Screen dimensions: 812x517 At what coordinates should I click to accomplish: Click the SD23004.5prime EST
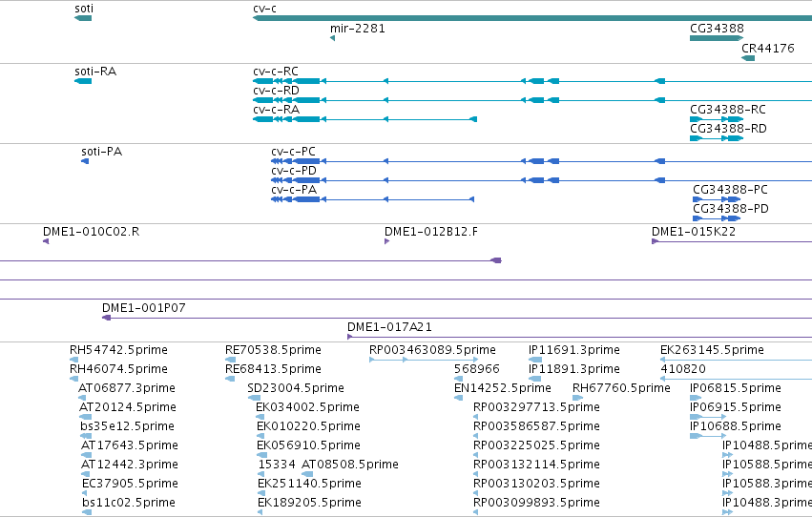coord(254,398)
